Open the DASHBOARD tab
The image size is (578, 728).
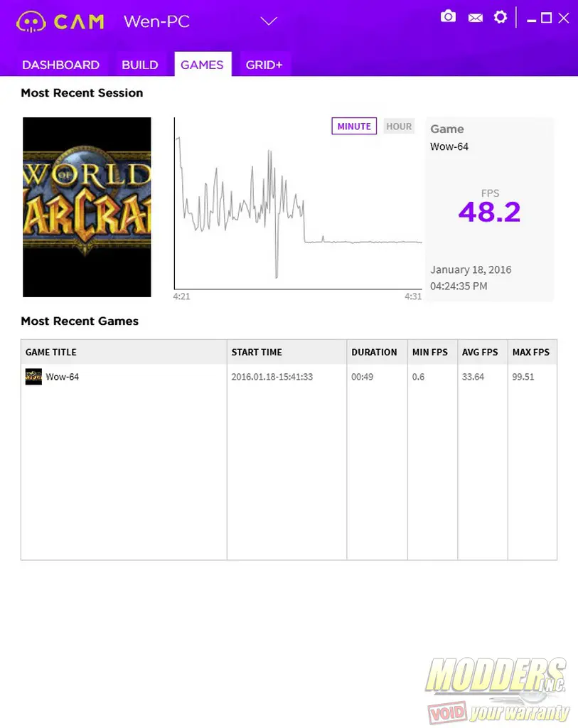tap(60, 65)
